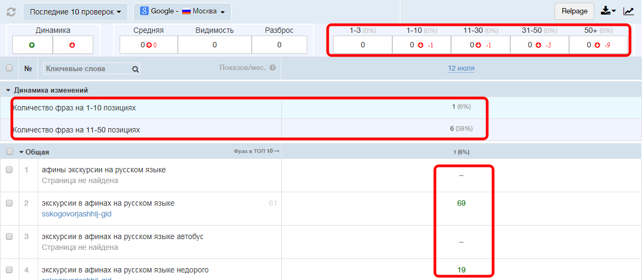
Task: Focus the Ключевые слова search field
Action: point(86,69)
